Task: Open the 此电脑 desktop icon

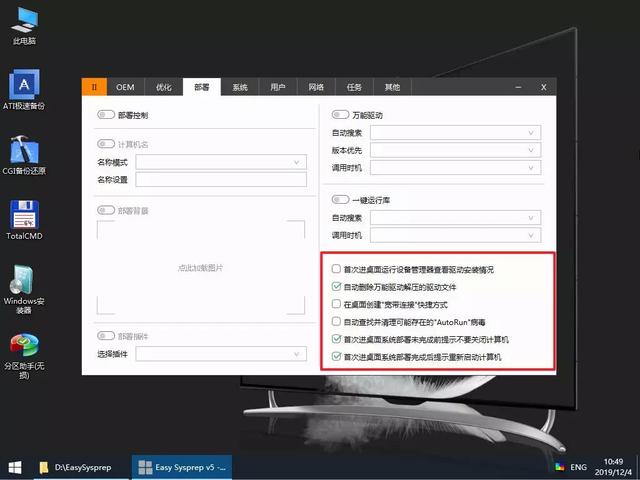Action: [23, 20]
